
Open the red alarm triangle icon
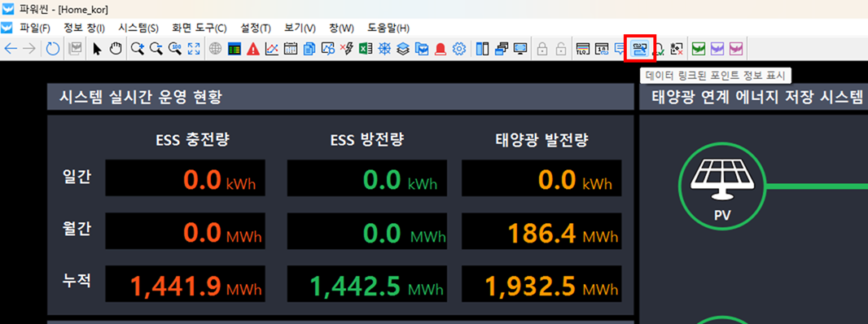(x=253, y=50)
